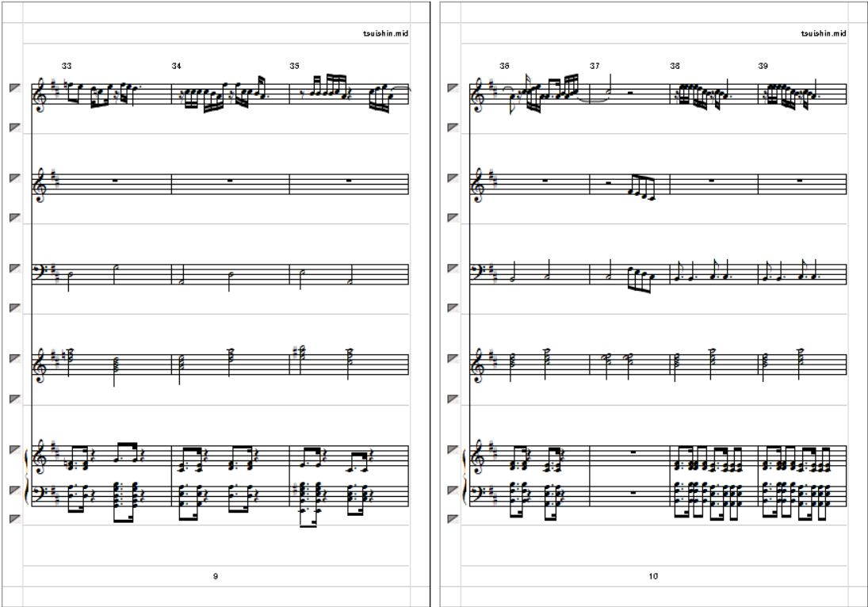Click the treble clef of page 10's top staff
The height and width of the screenshot is (607, 868).
478,94
